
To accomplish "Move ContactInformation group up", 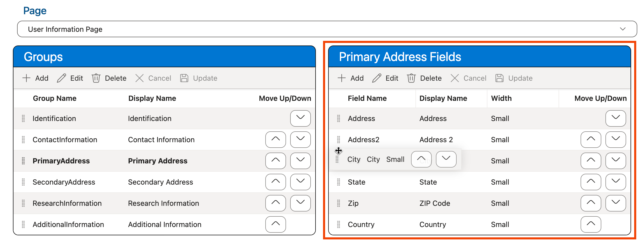I will [275, 140].
